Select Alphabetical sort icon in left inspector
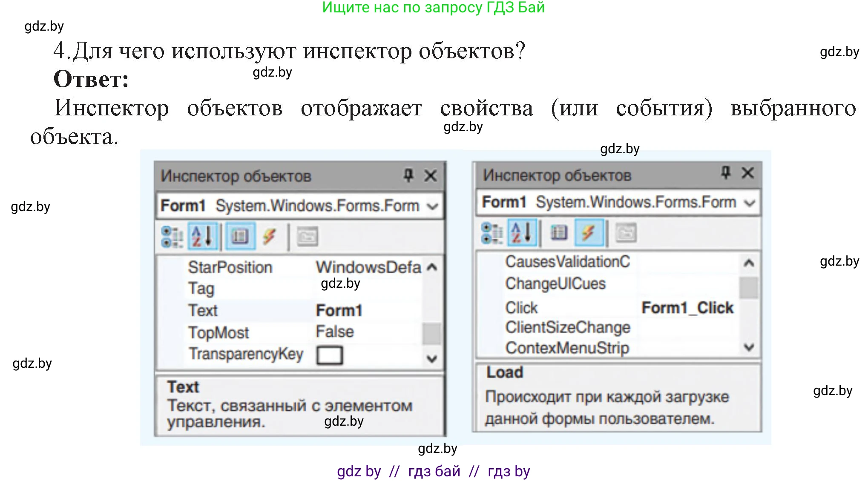Viewport: 868px width, 481px height. click(x=202, y=236)
